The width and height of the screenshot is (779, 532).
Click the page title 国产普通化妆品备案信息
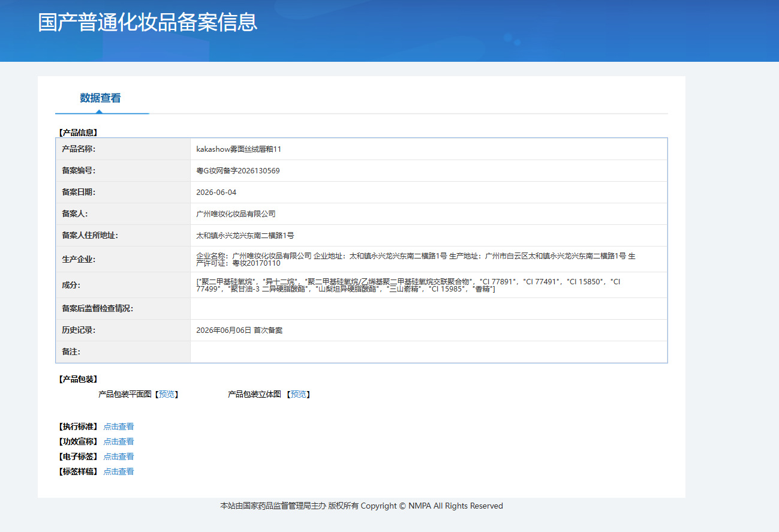point(148,22)
